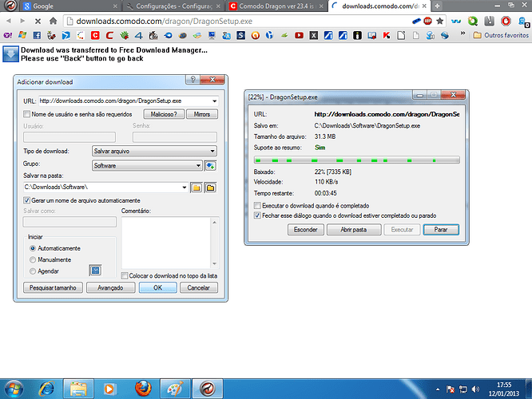532x399 pixels.
Task: Select the Agendar radio button
Action: click(33, 271)
